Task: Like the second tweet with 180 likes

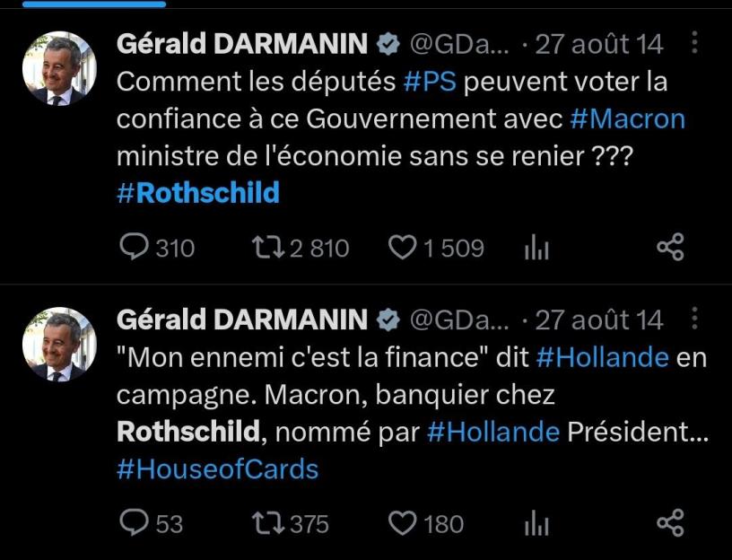Action: 402,522
